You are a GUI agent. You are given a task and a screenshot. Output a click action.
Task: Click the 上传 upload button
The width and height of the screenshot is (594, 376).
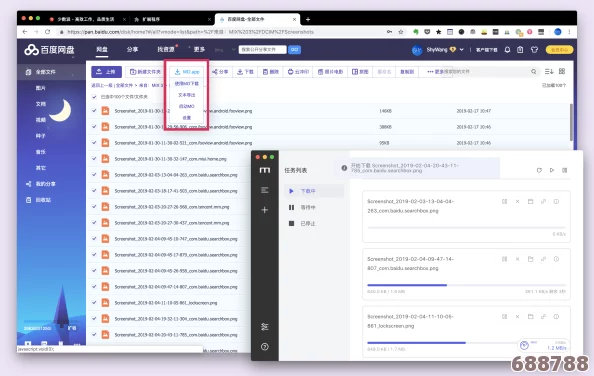tap(106, 72)
